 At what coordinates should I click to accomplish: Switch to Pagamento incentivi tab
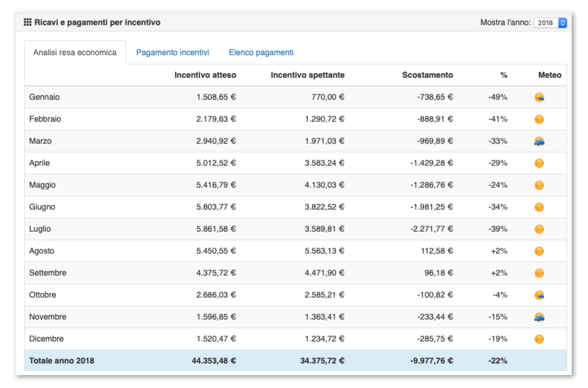pyautogui.click(x=172, y=52)
